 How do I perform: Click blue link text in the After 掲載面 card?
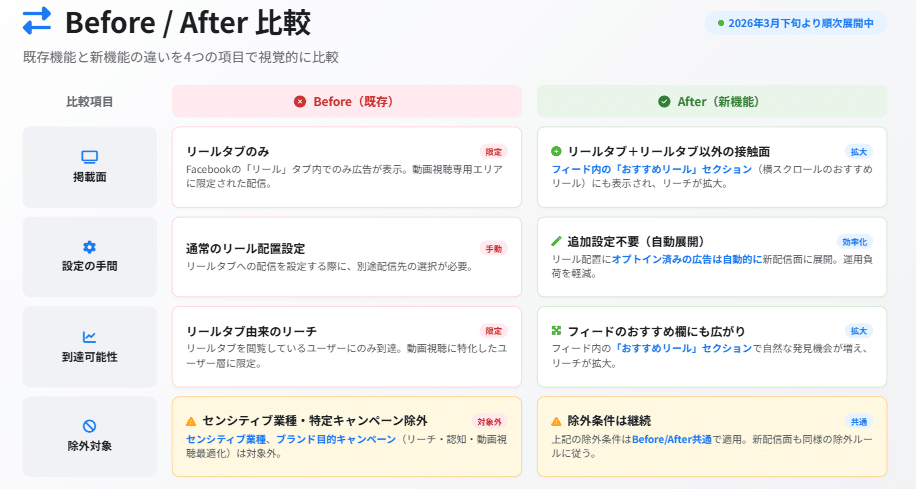651,169
